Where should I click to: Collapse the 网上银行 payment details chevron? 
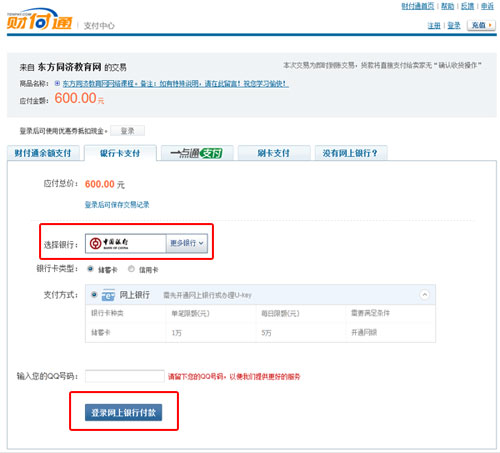pyautogui.click(x=424, y=295)
